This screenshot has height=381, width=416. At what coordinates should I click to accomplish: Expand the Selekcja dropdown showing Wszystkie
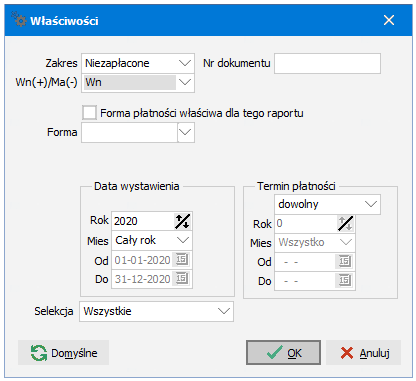[x=224, y=311]
